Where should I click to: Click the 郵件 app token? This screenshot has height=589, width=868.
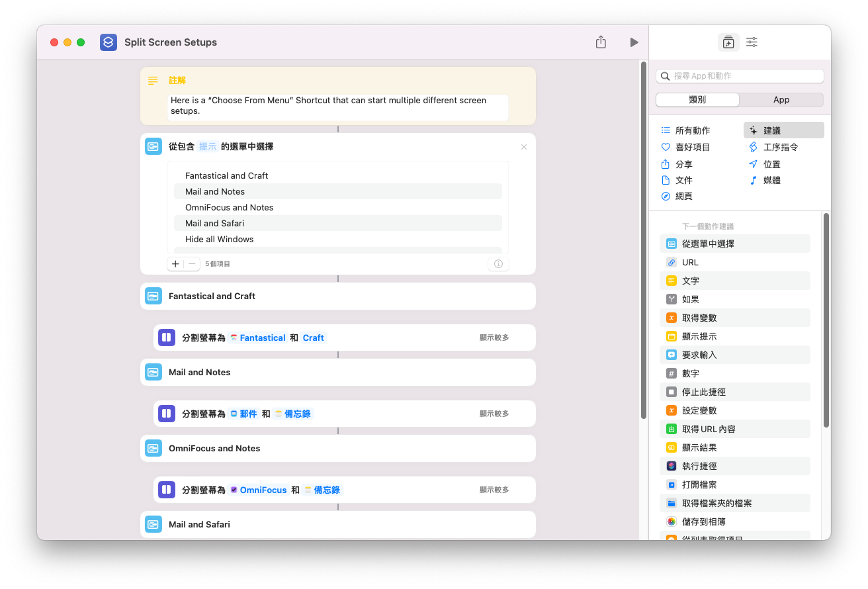243,414
